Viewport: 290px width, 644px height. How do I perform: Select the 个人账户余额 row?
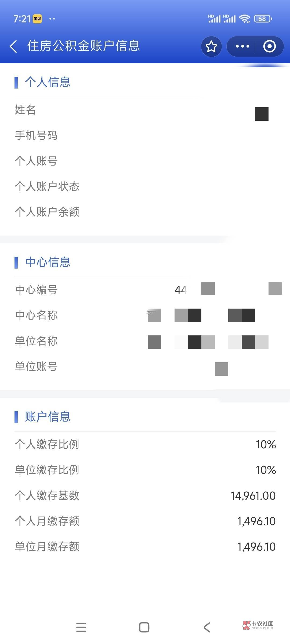47,212
